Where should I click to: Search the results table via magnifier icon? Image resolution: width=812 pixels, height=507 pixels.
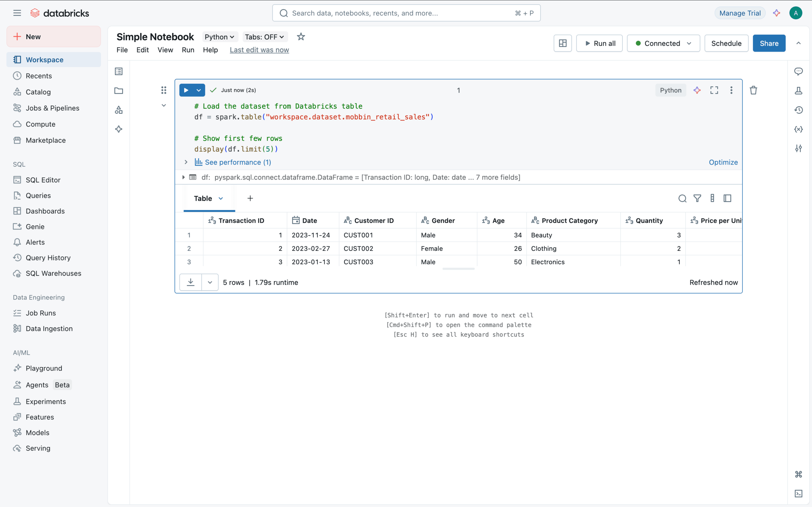(x=682, y=199)
